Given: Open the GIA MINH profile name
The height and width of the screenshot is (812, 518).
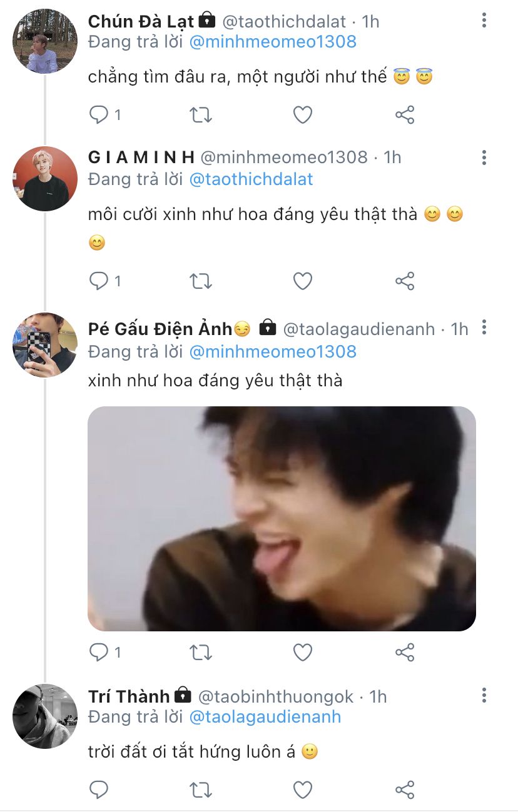Looking at the screenshot, I should (141, 157).
